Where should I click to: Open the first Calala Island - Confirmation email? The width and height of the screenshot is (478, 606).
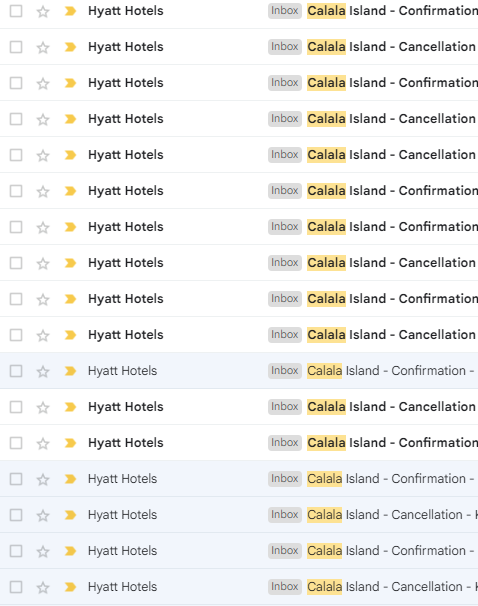pos(392,11)
